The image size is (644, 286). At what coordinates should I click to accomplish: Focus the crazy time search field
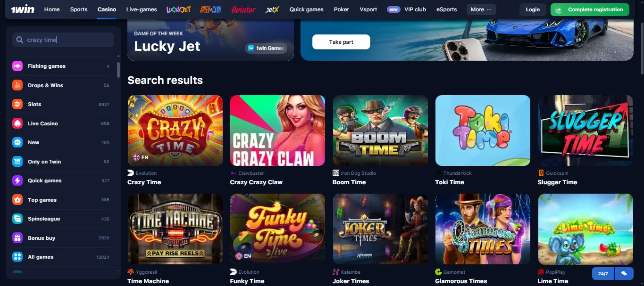click(x=63, y=40)
